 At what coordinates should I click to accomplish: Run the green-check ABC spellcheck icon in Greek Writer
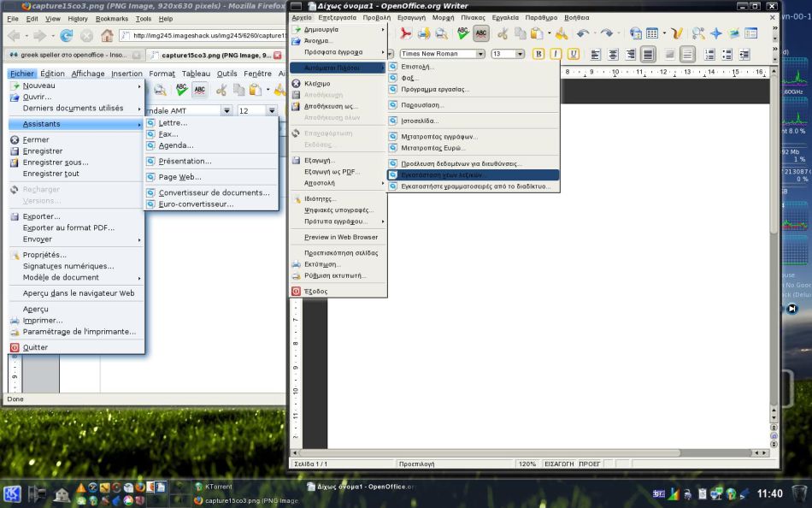pos(463,33)
